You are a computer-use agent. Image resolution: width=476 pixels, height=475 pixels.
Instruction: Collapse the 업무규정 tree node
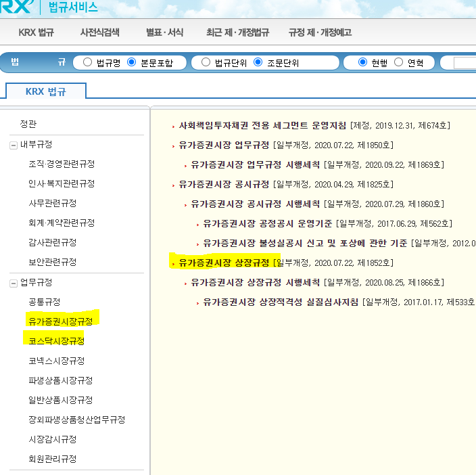pos(14,284)
